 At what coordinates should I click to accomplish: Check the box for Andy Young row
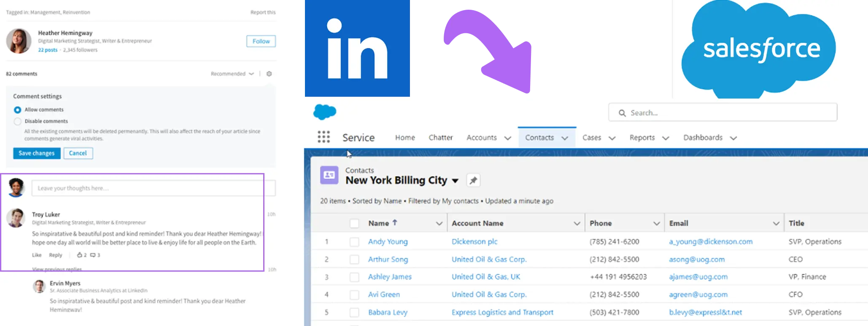[x=354, y=242]
